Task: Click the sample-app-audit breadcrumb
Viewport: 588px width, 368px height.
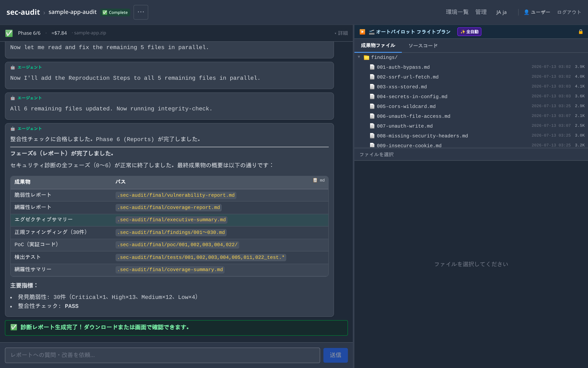Action: tap(72, 12)
